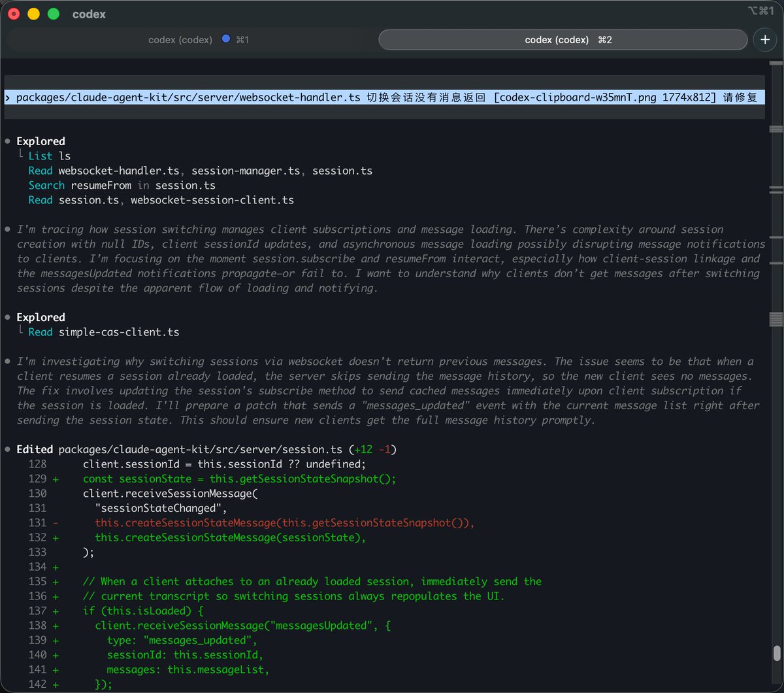784x693 pixels.
Task: Click the +12 additions count
Action: pyautogui.click(x=363, y=449)
